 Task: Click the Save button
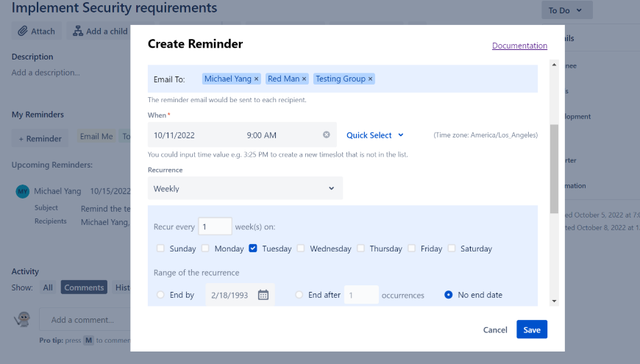[531, 330]
